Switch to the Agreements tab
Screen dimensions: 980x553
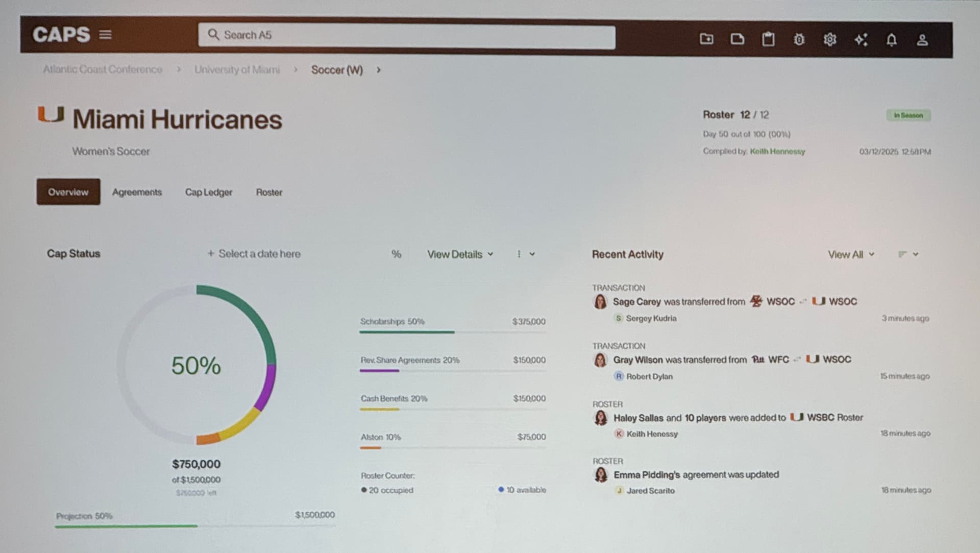(137, 193)
